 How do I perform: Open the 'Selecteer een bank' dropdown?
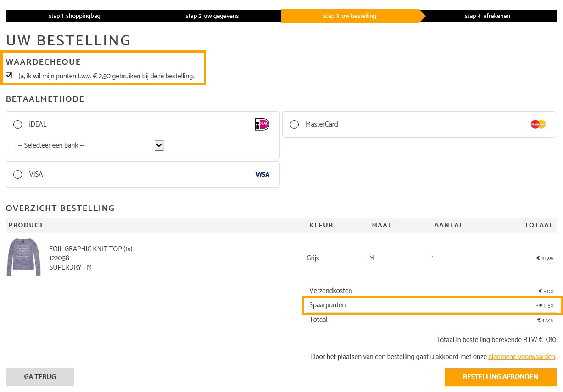pyautogui.click(x=90, y=145)
